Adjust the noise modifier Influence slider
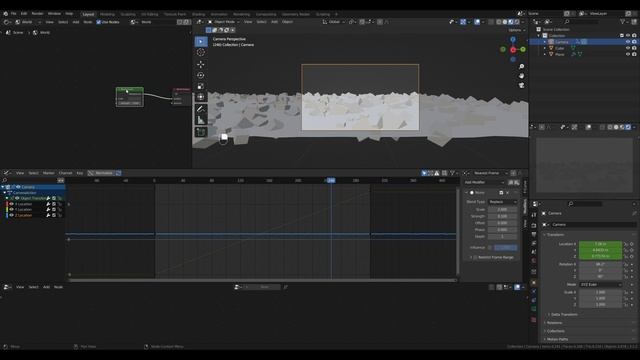Image resolution: width=640 pixels, height=360 pixels. tap(506, 248)
